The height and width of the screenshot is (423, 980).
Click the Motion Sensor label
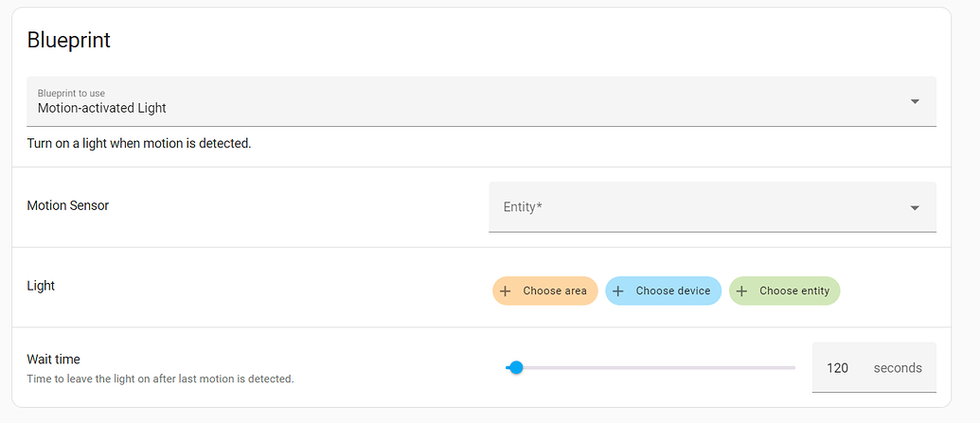tap(68, 205)
